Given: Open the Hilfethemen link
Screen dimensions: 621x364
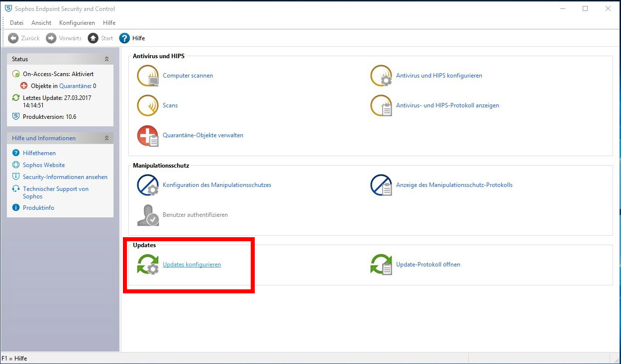Looking at the screenshot, I should point(39,153).
